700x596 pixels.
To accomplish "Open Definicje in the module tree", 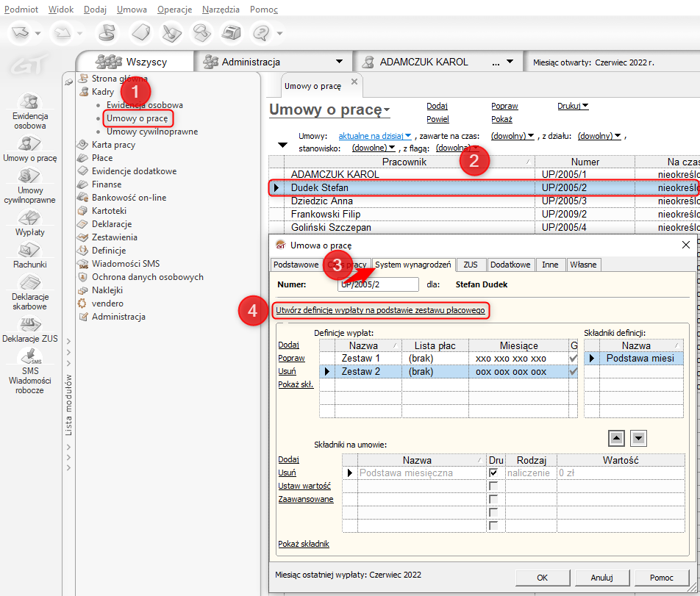I will pos(109,251).
